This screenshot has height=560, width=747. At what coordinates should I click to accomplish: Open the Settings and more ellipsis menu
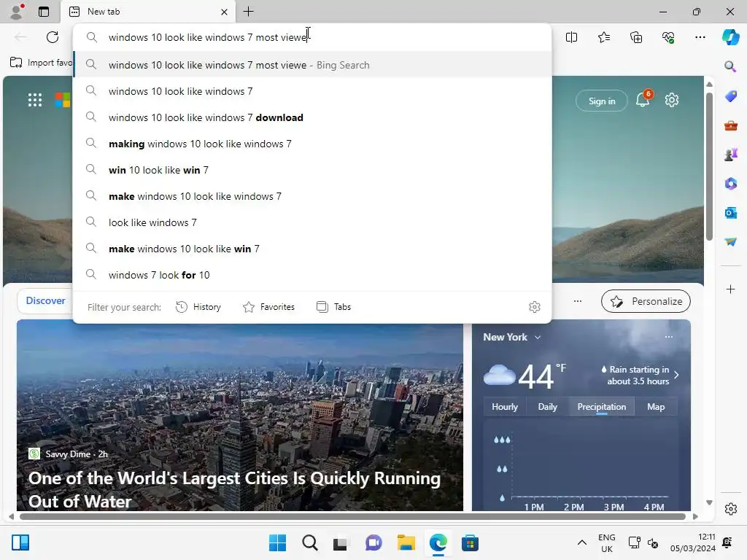pos(700,37)
